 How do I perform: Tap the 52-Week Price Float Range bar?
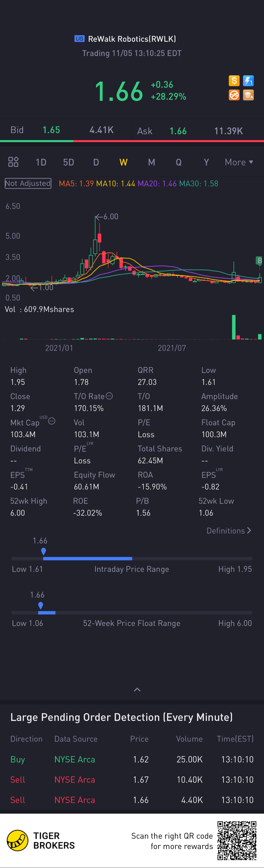[x=132, y=613]
